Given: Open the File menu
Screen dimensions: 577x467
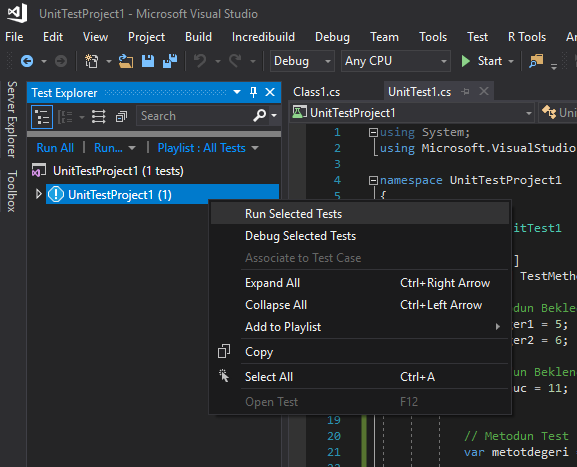Looking at the screenshot, I should tap(14, 37).
